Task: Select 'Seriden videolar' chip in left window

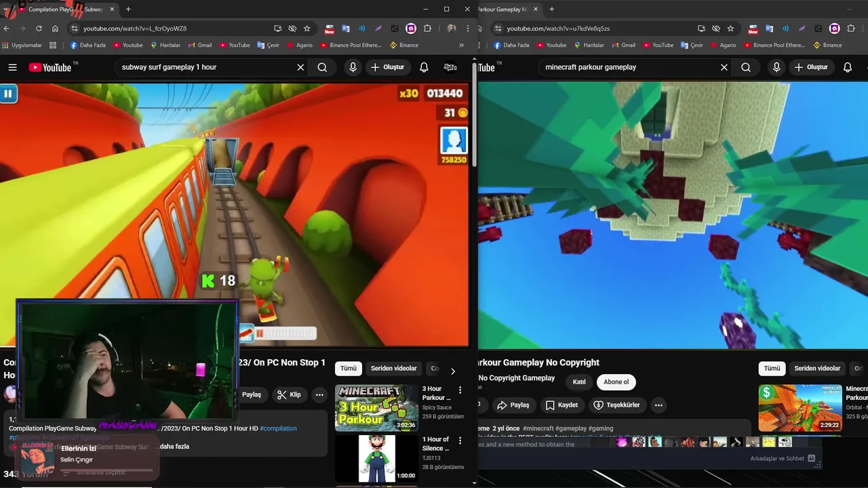Action: pyautogui.click(x=393, y=369)
